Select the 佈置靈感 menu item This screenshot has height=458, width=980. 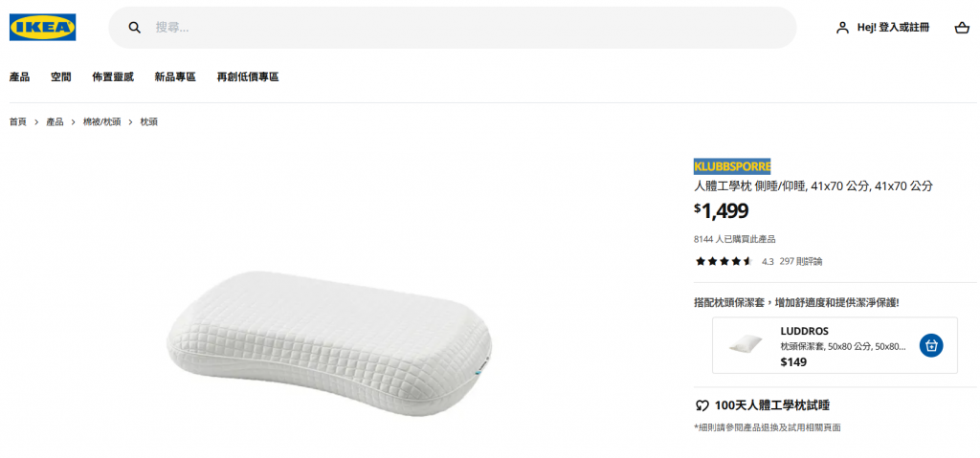point(113,76)
